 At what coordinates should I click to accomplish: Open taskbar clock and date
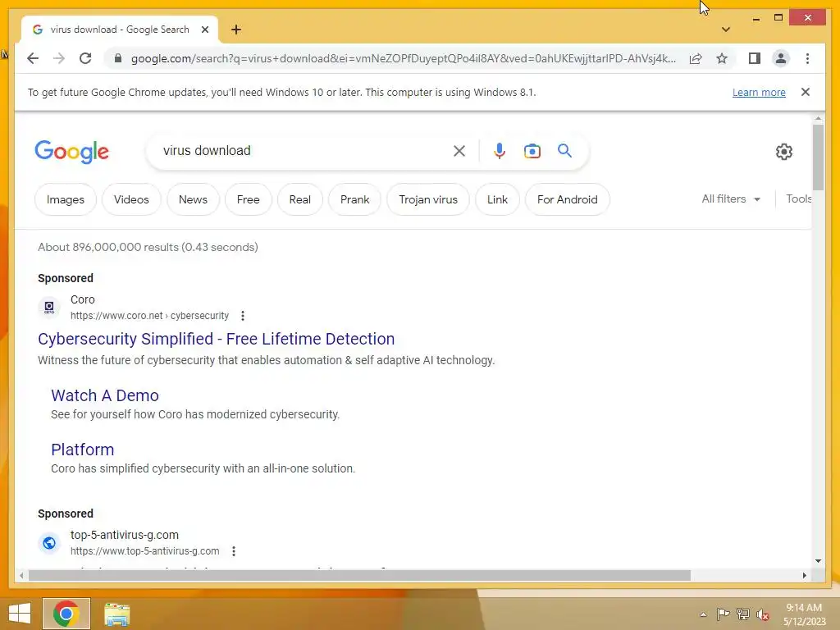point(804,614)
